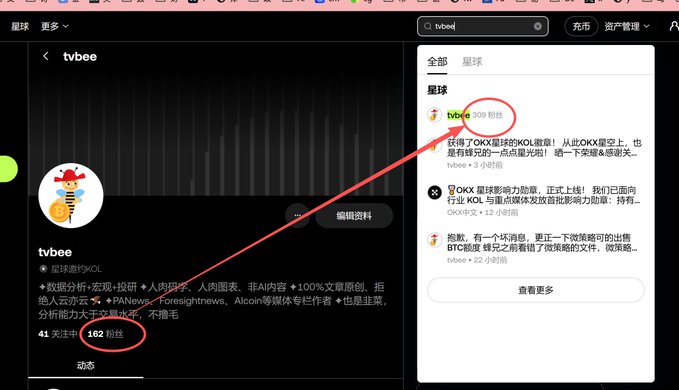The height and width of the screenshot is (390, 679).
Task: Click the 'tvbee • 22 小时前' text
Action: (x=477, y=260)
